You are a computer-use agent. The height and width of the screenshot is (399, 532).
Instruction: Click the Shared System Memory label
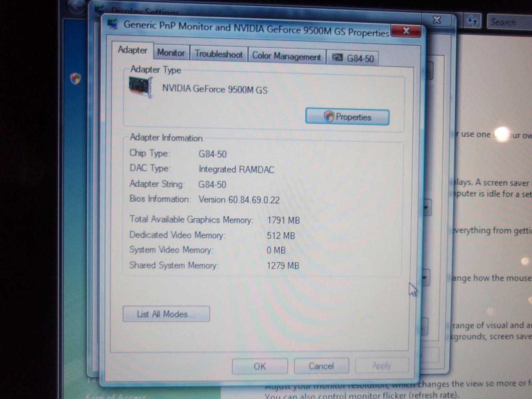tap(174, 265)
